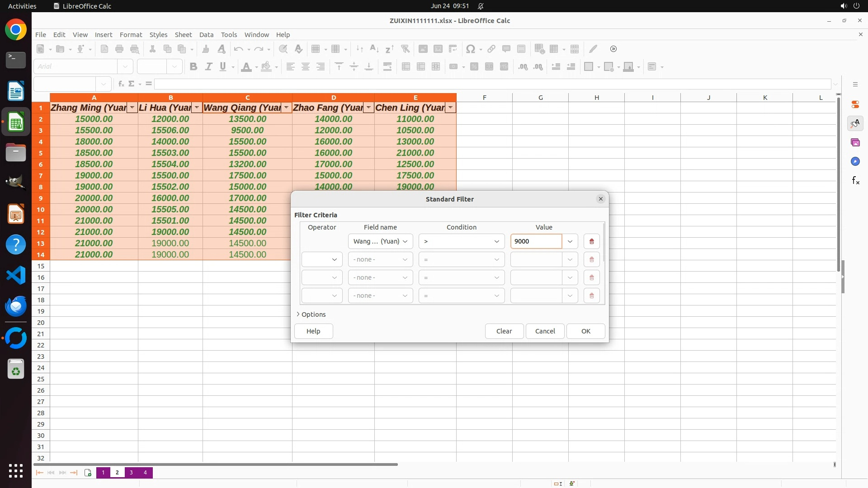The image size is (868, 488).
Task: Click the Italic formatting icon
Action: (208, 67)
